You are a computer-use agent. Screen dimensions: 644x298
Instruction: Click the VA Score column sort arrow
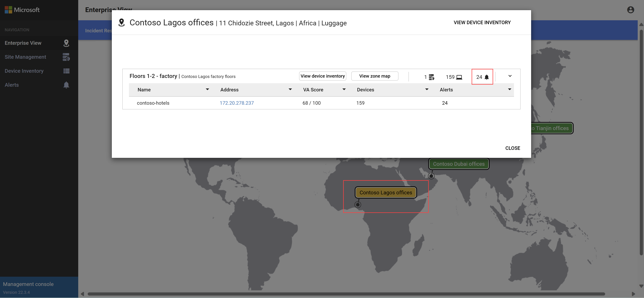344,89
